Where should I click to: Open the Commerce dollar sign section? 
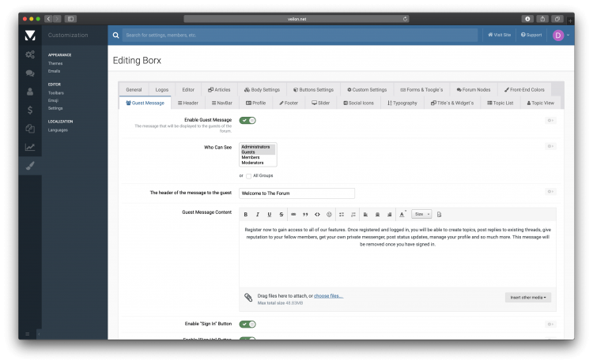coord(30,110)
